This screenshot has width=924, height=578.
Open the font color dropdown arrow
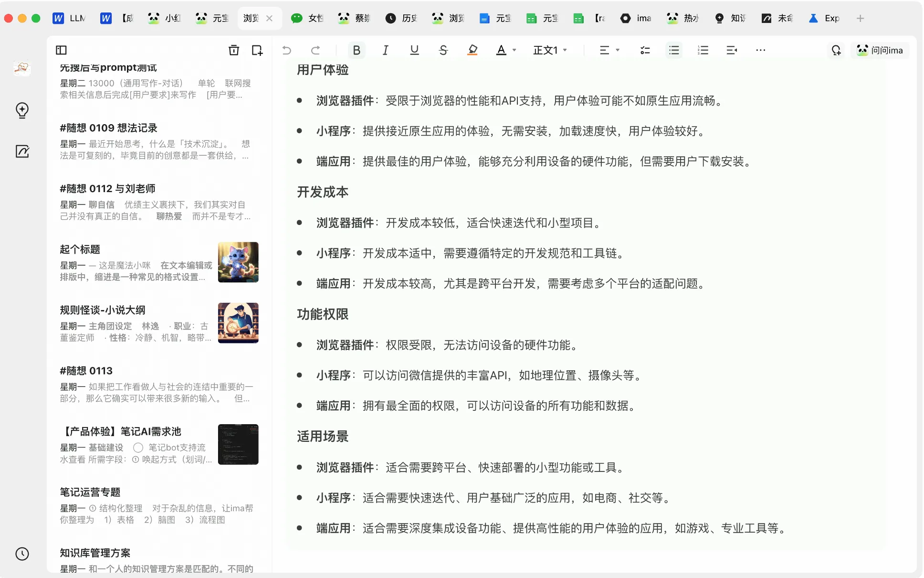click(514, 50)
